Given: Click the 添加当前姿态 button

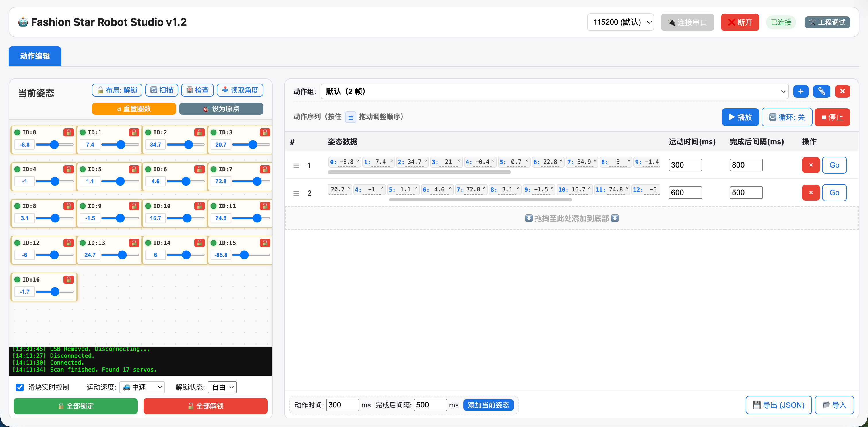Looking at the screenshot, I should [x=488, y=405].
